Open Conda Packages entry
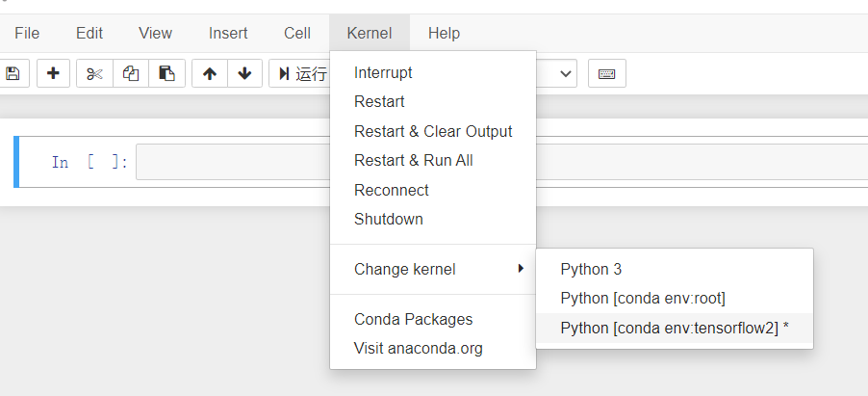This screenshot has height=396, width=868. (413, 319)
